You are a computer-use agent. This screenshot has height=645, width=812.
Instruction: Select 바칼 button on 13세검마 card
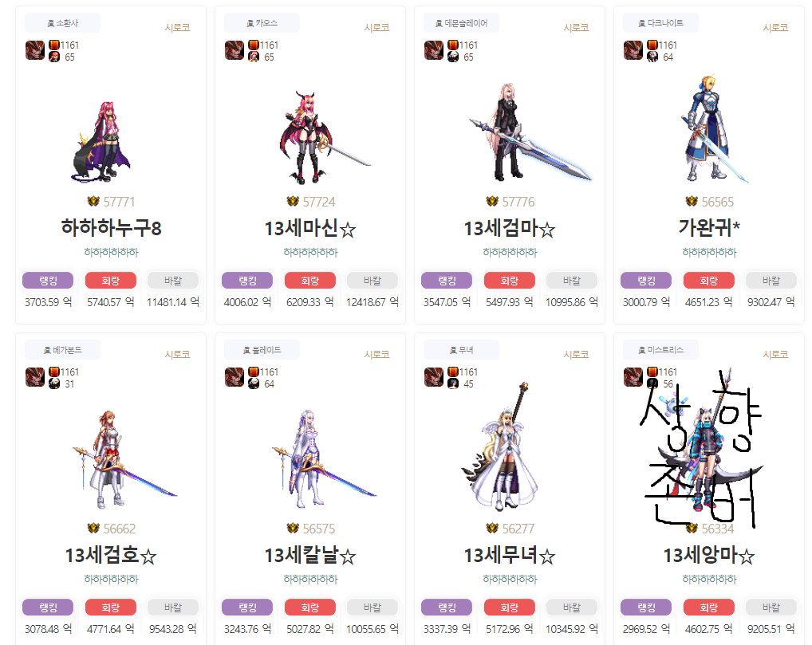(572, 281)
